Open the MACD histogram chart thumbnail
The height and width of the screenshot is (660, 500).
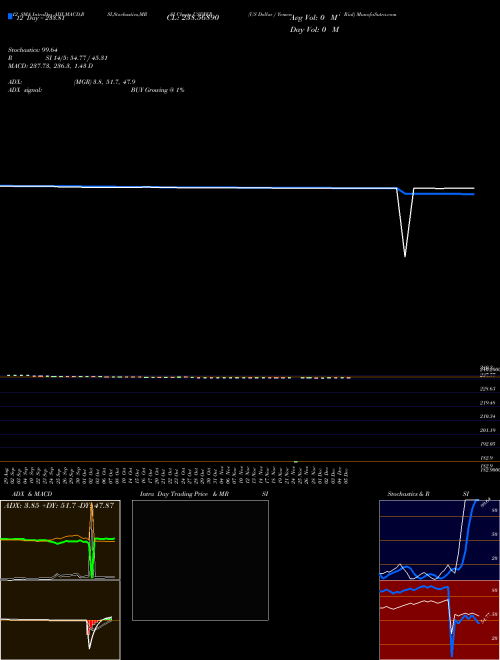click(60, 620)
